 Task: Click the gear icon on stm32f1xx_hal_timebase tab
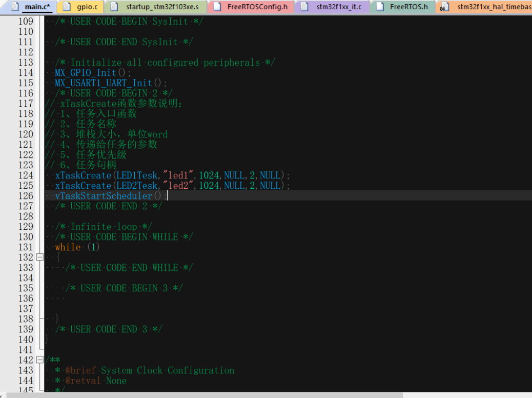[444, 7]
